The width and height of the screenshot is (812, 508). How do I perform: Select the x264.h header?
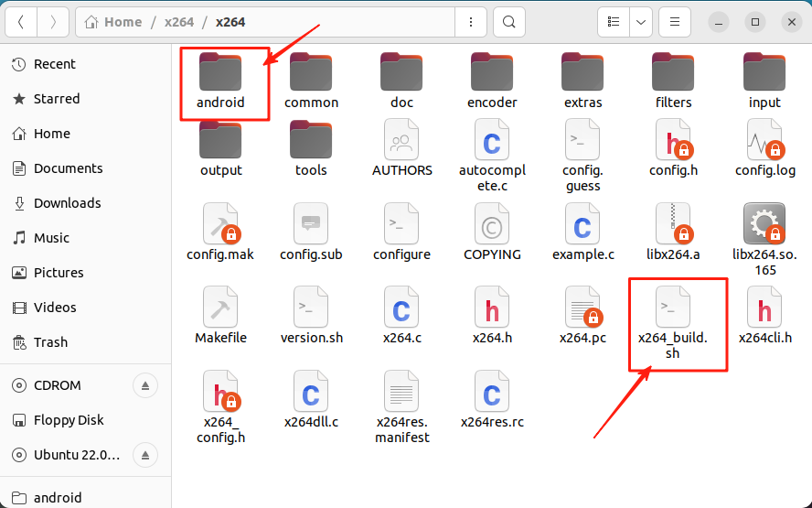click(492, 315)
